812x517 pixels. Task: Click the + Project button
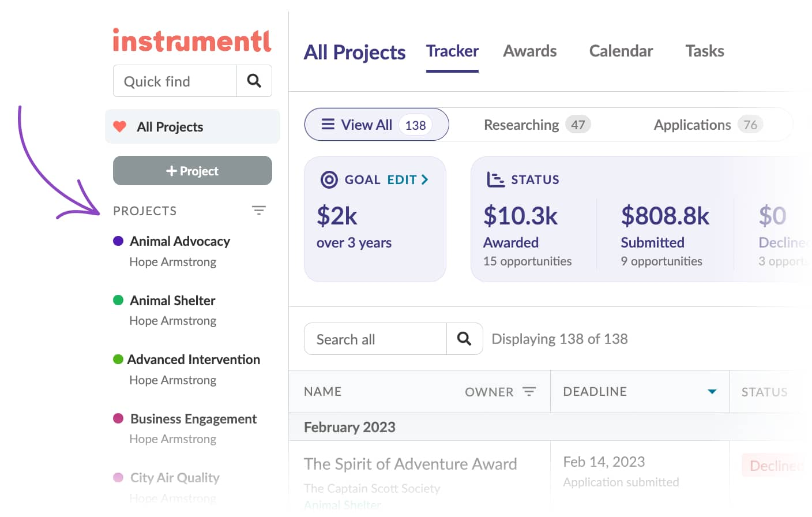tap(192, 170)
